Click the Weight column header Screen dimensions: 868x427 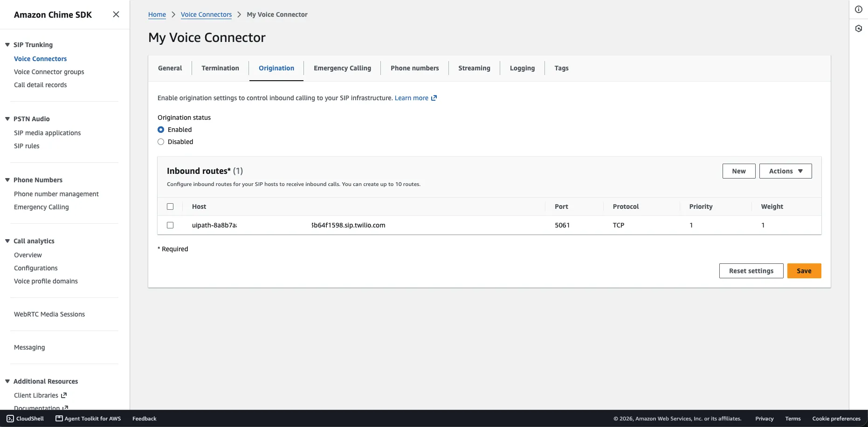pos(772,207)
